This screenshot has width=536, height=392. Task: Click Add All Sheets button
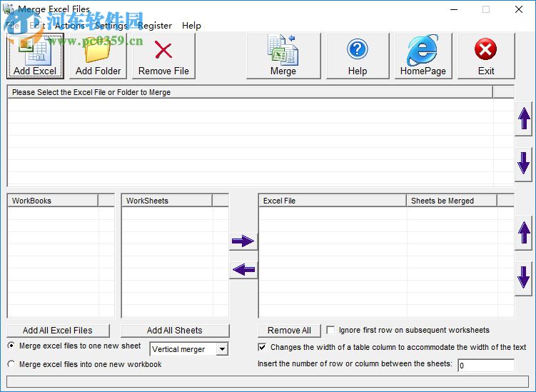pyautogui.click(x=175, y=331)
